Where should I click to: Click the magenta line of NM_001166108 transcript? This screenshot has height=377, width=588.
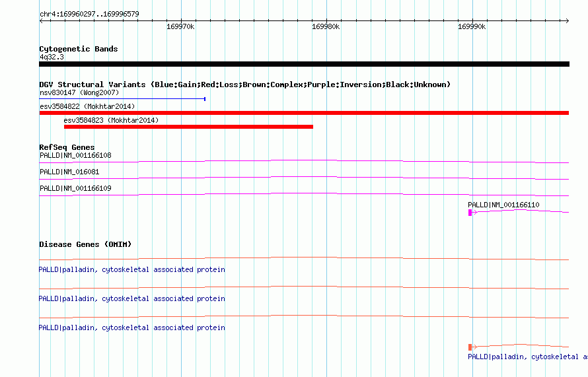click(x=304, y=161)
